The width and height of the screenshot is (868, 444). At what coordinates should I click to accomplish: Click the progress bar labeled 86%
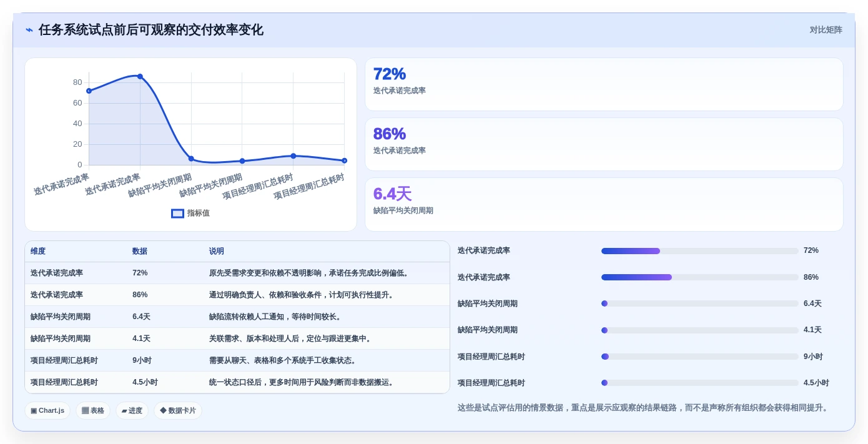pos(699,277)
